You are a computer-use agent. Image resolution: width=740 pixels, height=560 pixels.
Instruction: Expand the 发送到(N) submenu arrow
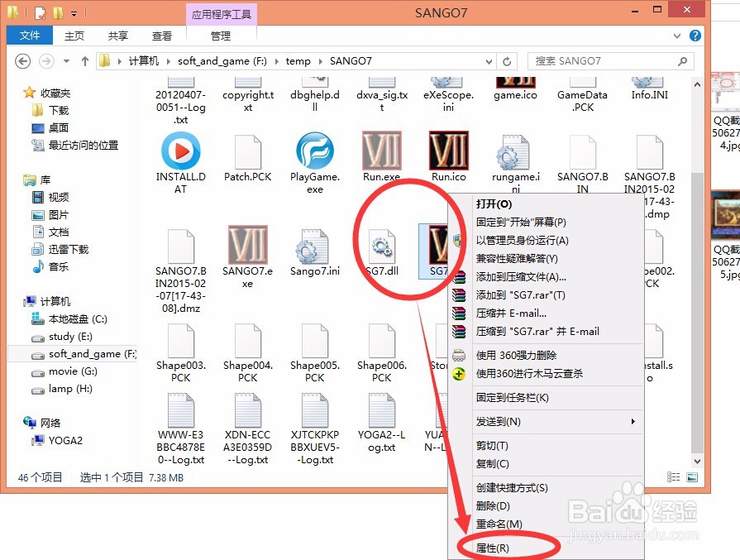(631, 422)
